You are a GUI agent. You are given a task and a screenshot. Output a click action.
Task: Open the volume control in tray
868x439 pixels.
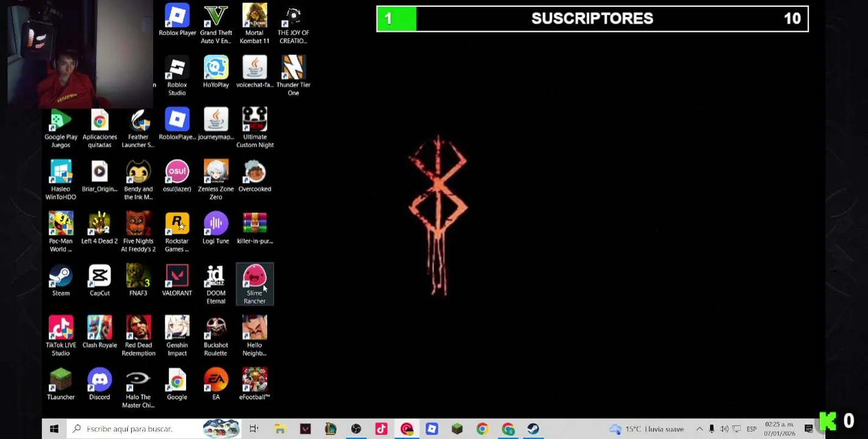pos(724,429)
